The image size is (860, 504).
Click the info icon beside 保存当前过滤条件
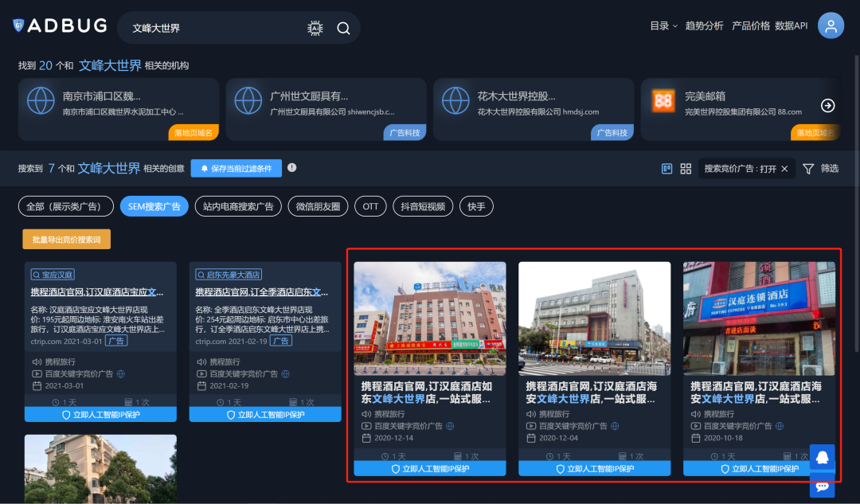(291, 168)
